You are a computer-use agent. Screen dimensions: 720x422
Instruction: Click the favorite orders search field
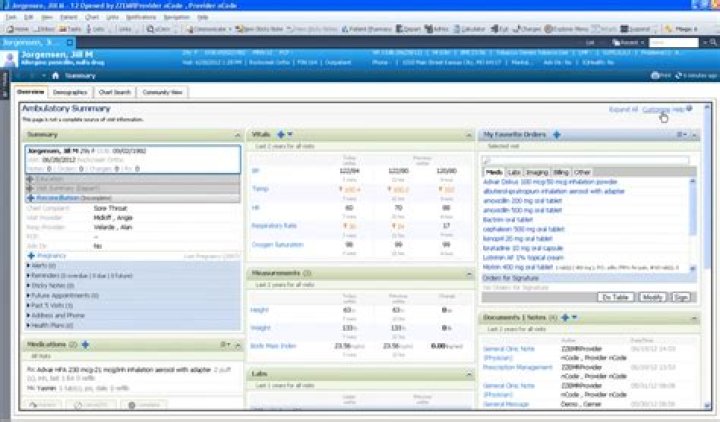(x=585, y=160)
